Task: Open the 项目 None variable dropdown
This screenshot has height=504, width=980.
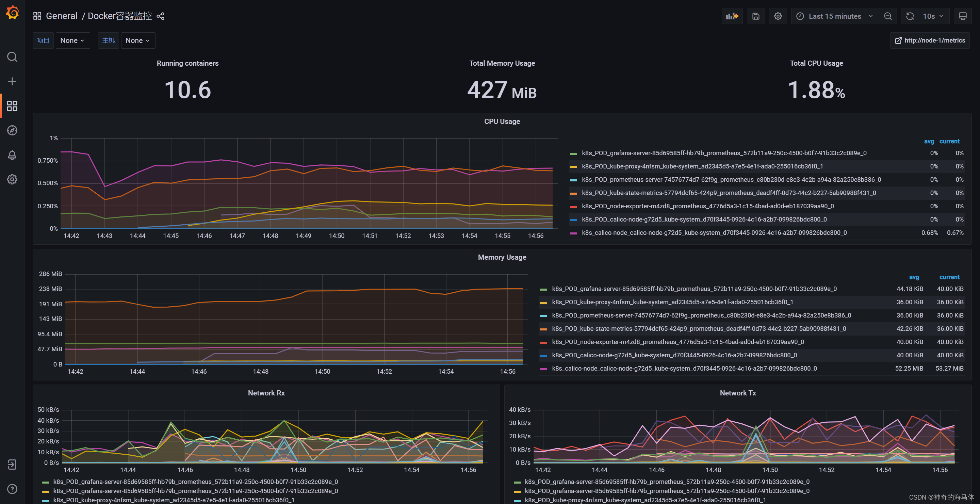Action: [x=73, y=40]
